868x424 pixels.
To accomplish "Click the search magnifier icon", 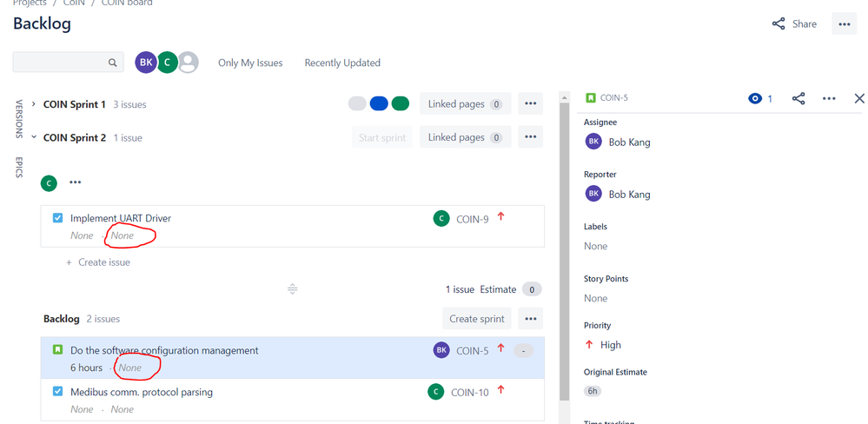I will point(112,63).
